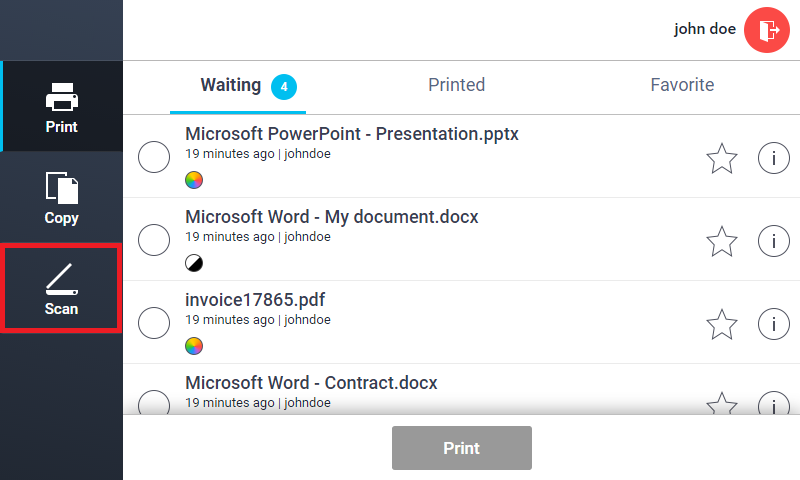This screenshot has width=800, height=480.
Task: Open the Scan function in sidebar
Action: tap(61, 287)
